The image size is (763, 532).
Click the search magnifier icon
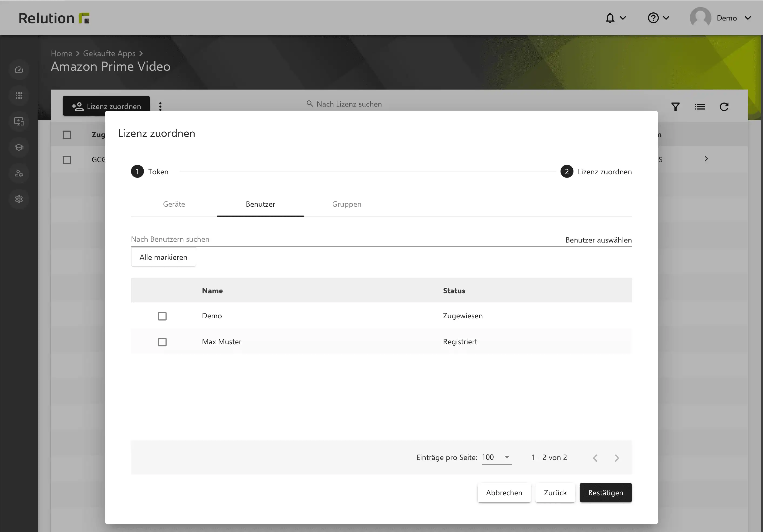click(309, 104)
